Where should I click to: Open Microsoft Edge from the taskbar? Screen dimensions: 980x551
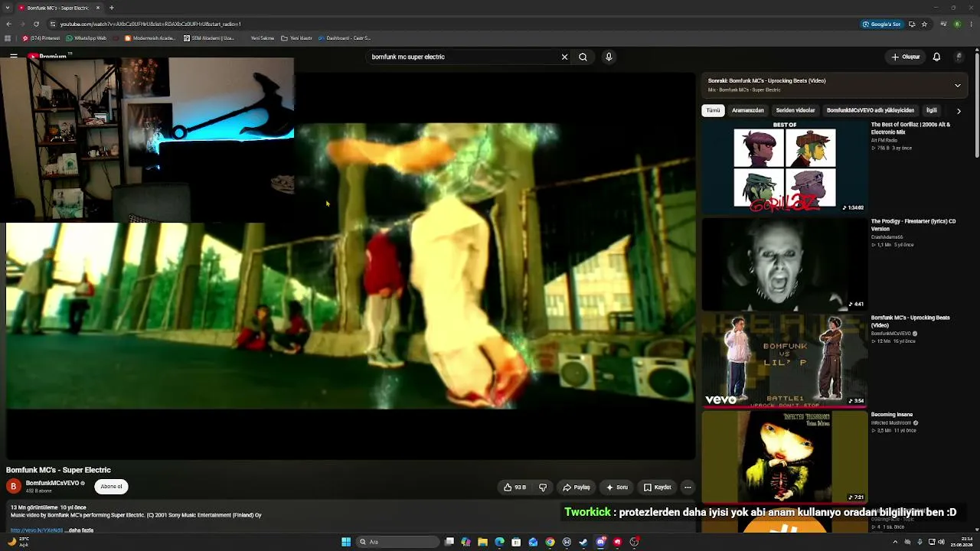tap(499, 542)
